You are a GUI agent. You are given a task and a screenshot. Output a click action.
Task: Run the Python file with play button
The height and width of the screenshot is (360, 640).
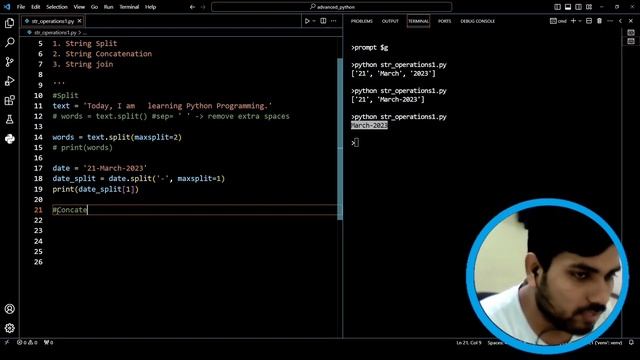[x=307, y=21]
